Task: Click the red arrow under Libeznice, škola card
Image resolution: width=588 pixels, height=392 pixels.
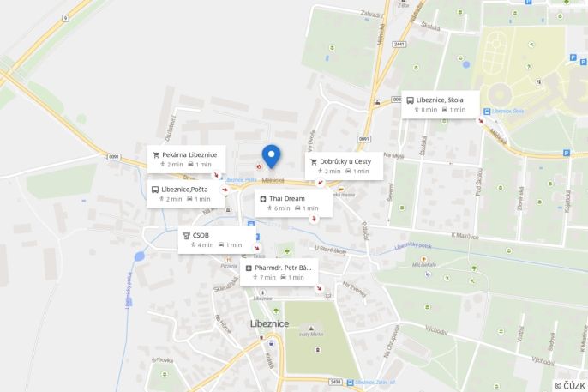Action: 480,121
